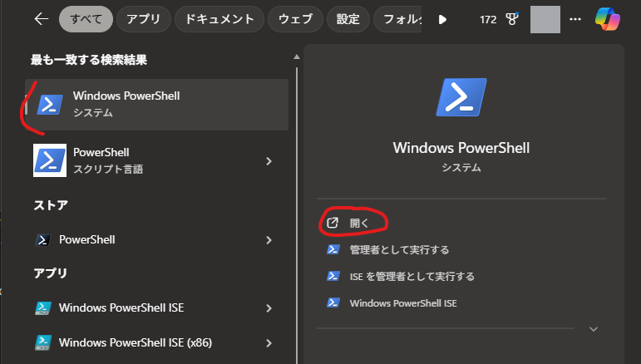The image size is (641, 364).
Task: Click システム label under details title
Action: pos(461,168)
